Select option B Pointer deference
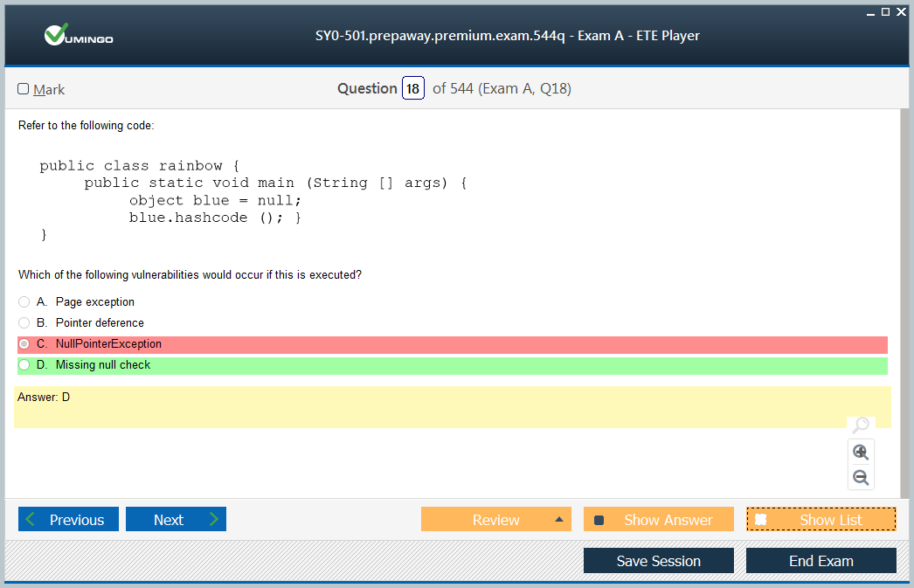This screenshot has height=588, width=914. pos(24,323)
